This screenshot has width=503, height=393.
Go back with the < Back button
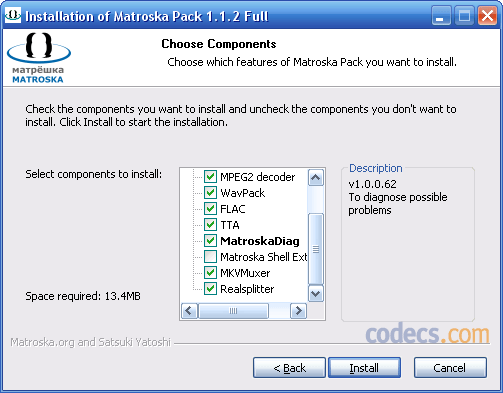click(289, 368)
